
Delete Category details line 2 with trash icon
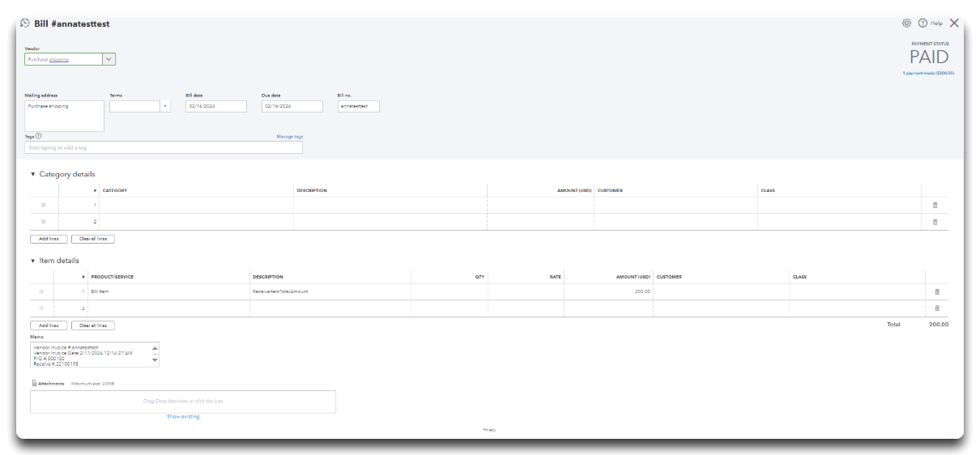935,222
